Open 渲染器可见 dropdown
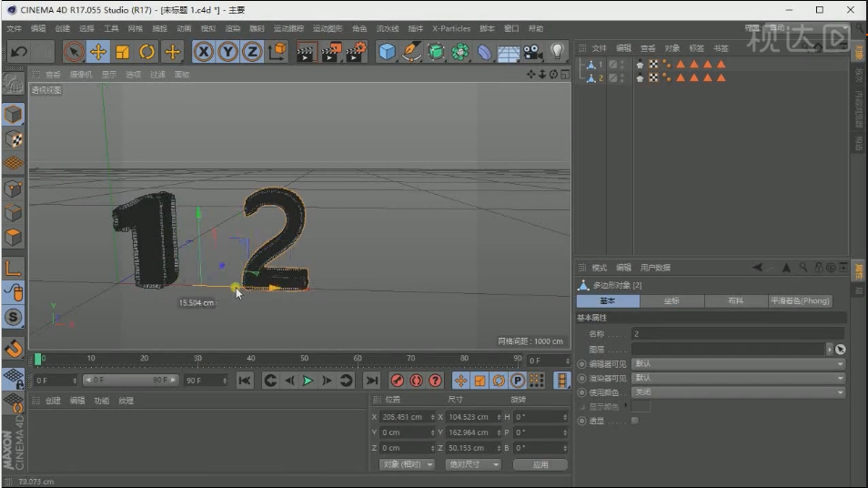The height and width of the screenshot is (488, 868). [x=738, y=378]
